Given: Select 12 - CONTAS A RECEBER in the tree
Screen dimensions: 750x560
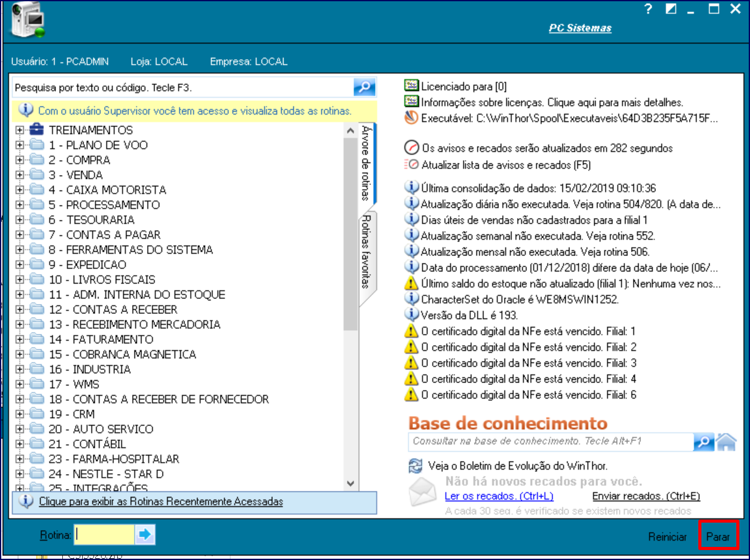Looking at the screenshot, I should coord(113,310).
